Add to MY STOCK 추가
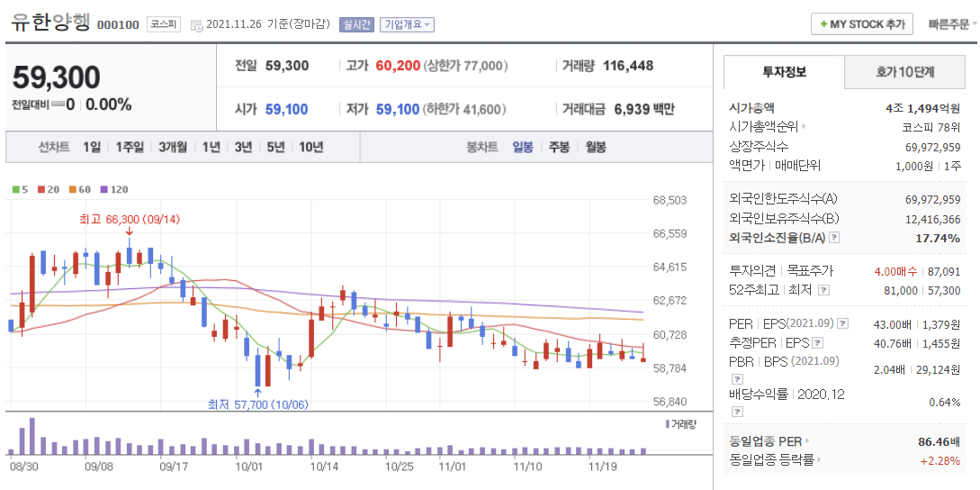 862,23
